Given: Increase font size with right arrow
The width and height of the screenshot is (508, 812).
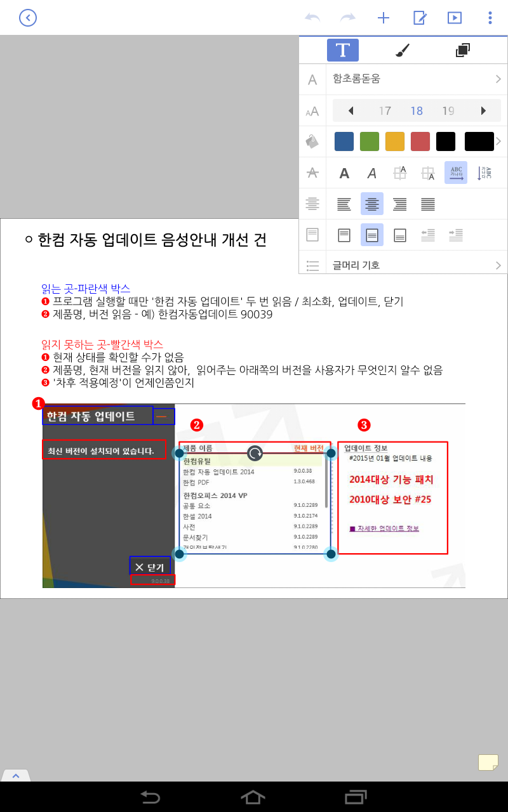Looking at the screenshot, I should click(483, 111).
